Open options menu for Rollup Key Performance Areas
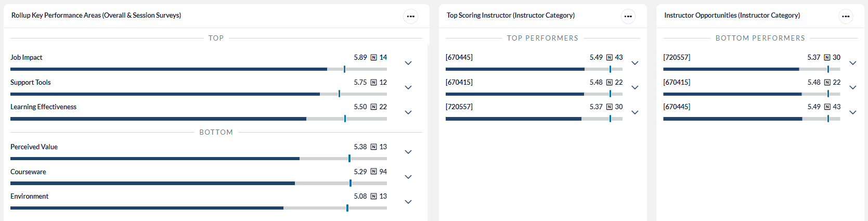 click(410, 16)
